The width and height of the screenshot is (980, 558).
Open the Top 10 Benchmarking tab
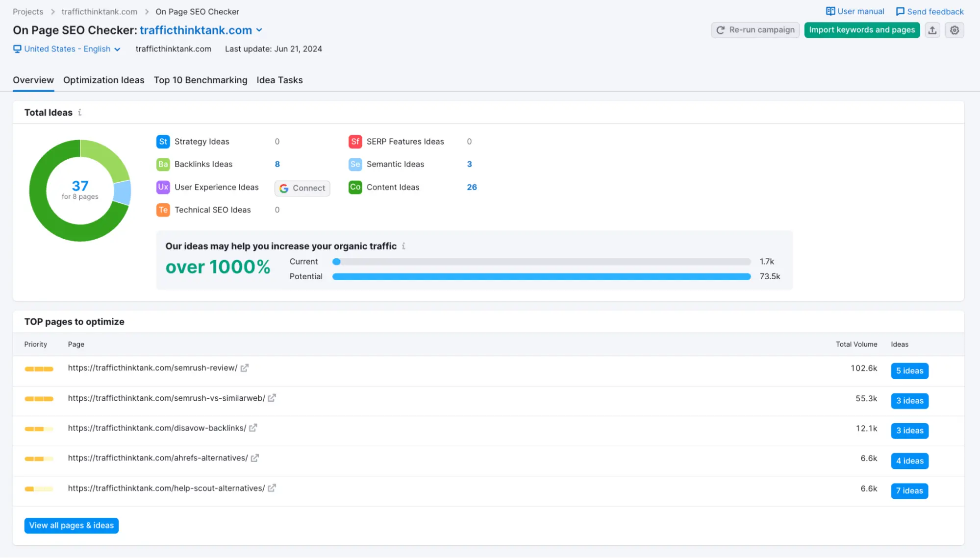point(200,80)
